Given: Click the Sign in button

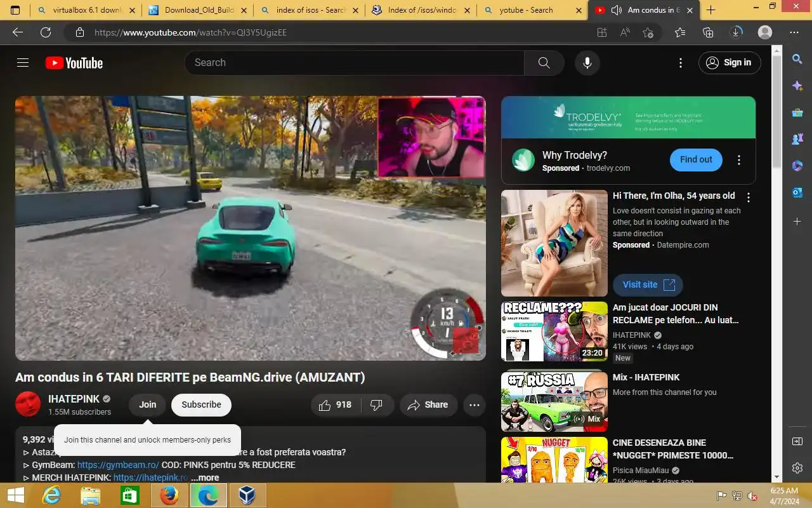Looking at the screenshot, I should tap(730, 63).
